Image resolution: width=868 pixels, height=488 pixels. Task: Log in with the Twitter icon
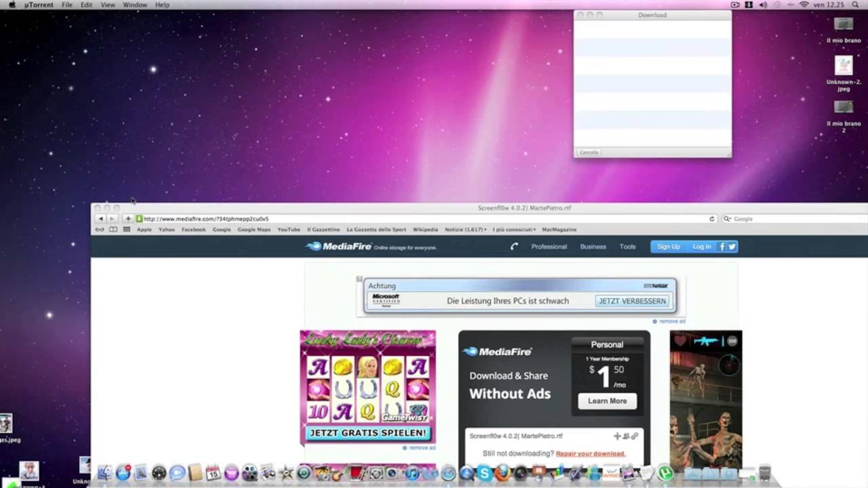[732, 247]
